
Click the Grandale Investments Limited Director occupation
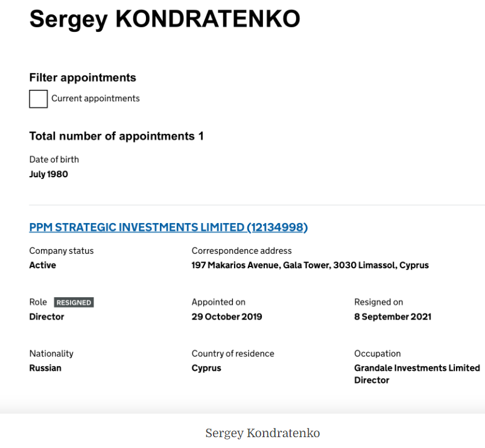click(417, 374)
